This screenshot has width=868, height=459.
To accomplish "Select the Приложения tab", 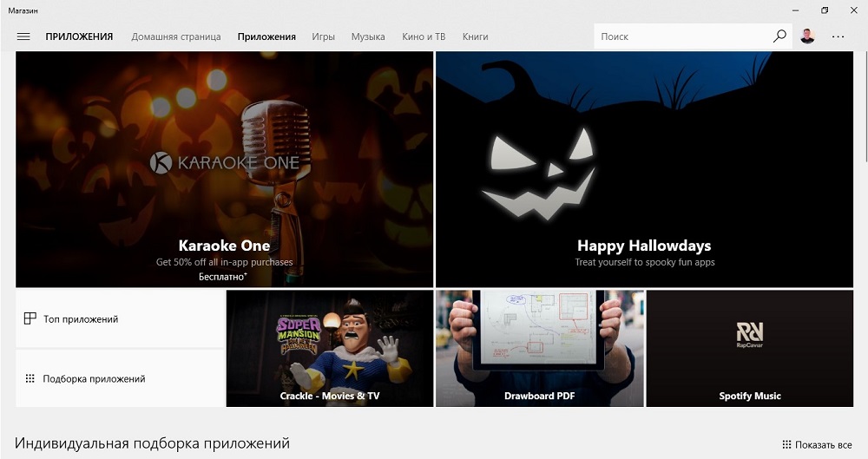I will point(266,36).
